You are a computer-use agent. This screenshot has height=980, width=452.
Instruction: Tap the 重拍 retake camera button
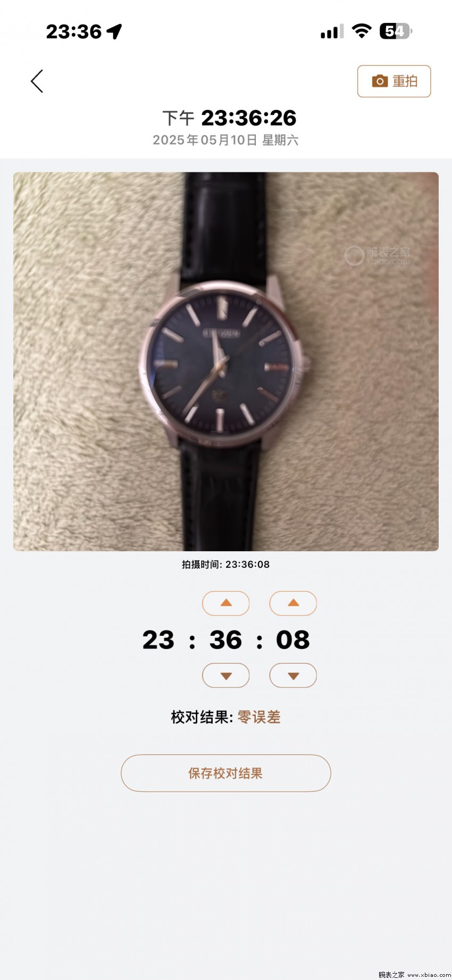click(x=394, y=81)
